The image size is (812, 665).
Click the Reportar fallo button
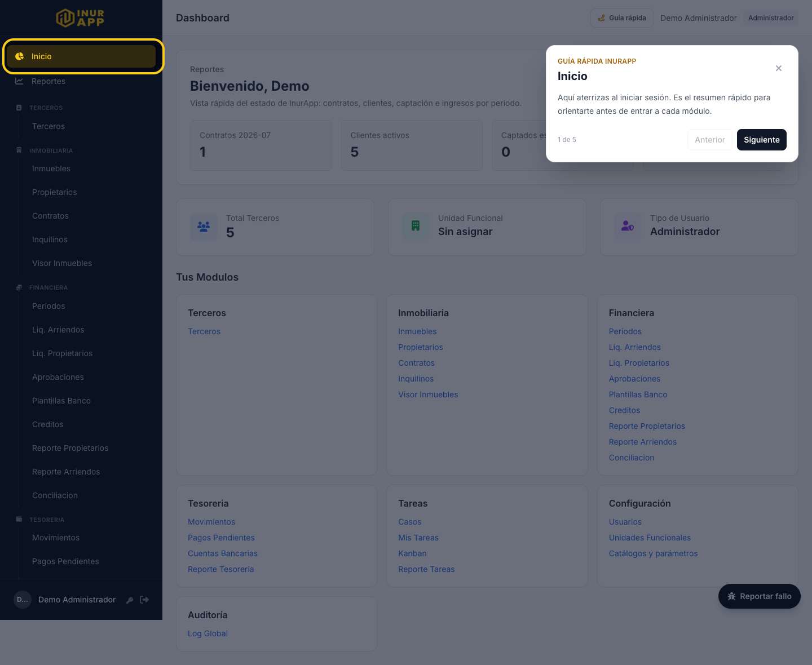(760, 596)
